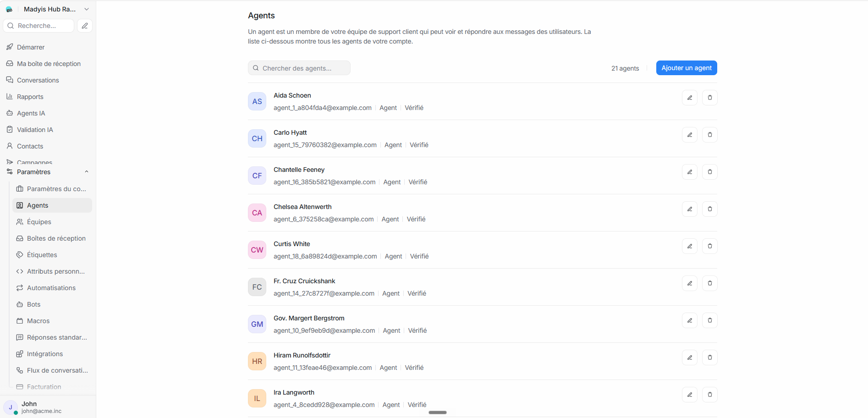This screenshot has height=418, width=868.
Task: Open Validation IA in the sidebar
Action: pyautogui.click(x=48, y=130)
